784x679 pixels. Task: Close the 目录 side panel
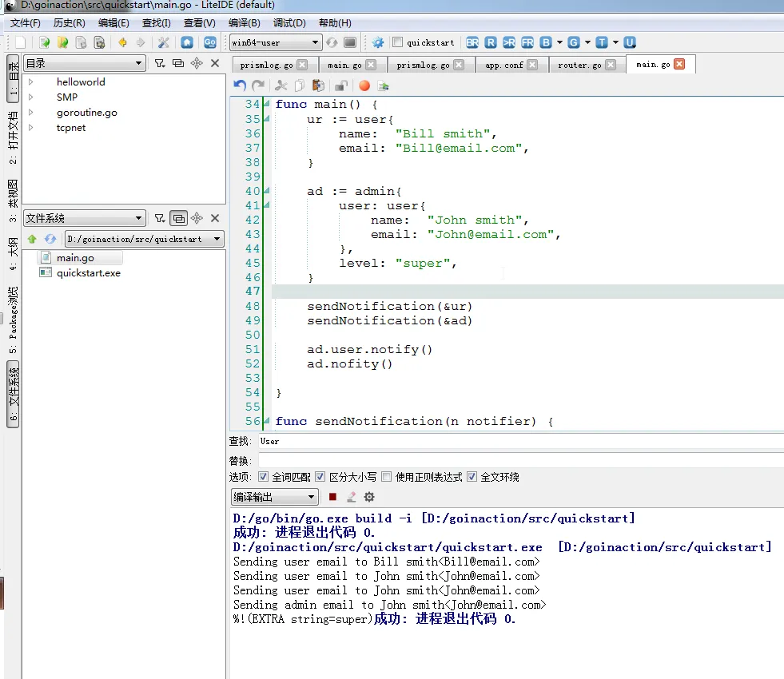point(215,63)
